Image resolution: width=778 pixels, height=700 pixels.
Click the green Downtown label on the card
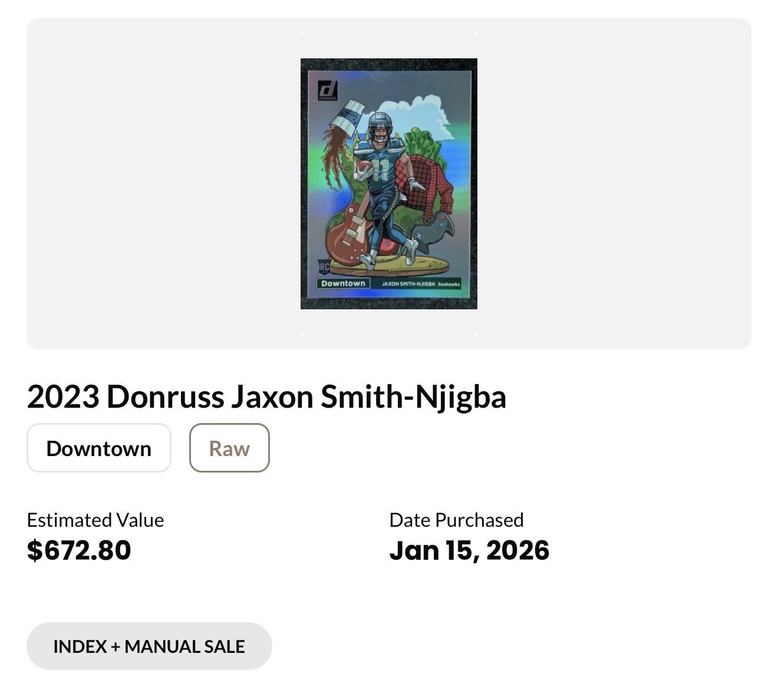pos(344,283)
